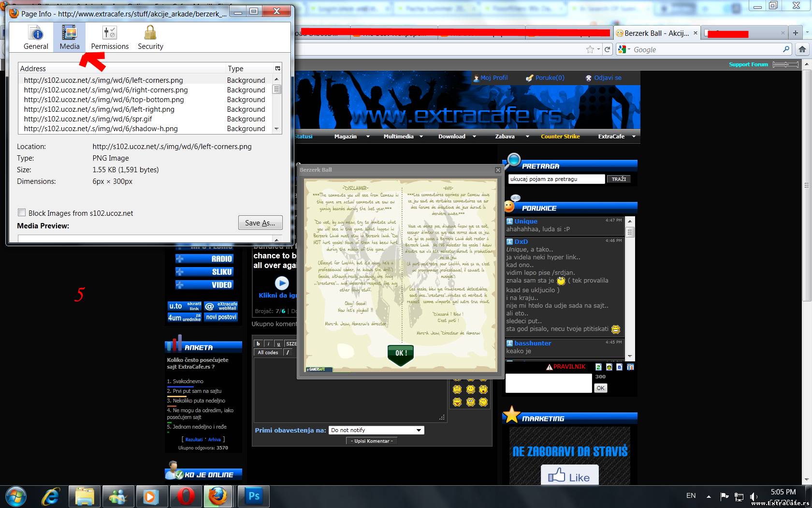
Task: Add a video via the VIDEO button
Action: coord(204,285)
